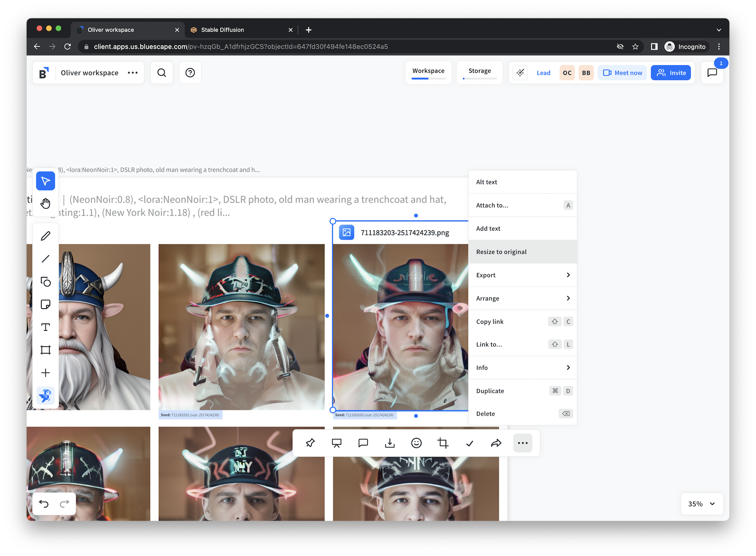Select the Seed 711183202 image thumbnail

241,327
